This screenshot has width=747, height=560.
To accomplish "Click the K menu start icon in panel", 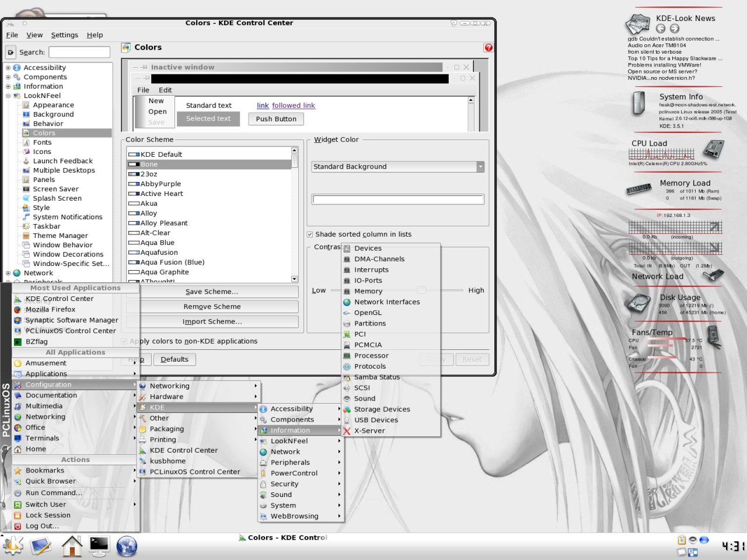I will click(13, 545).
